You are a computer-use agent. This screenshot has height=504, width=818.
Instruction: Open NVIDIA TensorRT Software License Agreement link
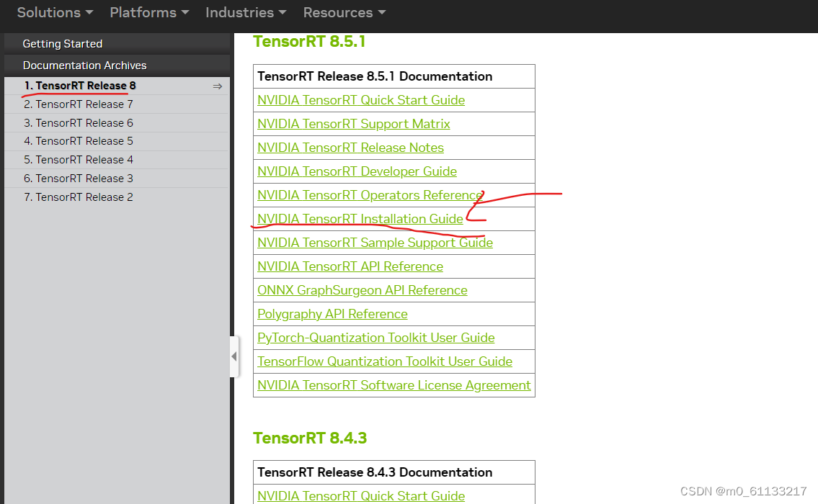(x=394, y=385)
